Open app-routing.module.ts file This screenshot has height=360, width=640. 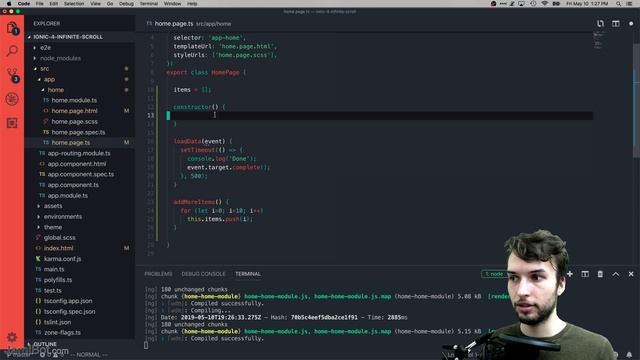tap(79, 153)
